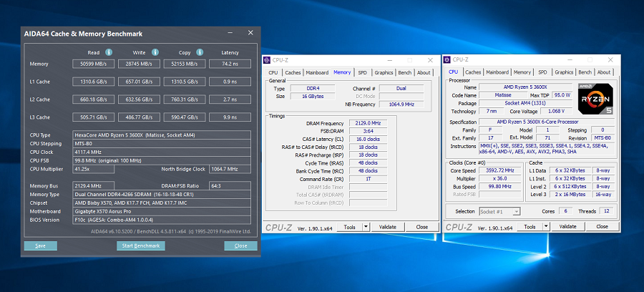Viewport: 644px width, 292px height.
Task: Switch to Caches tab in Memory window
Action: 293,73
